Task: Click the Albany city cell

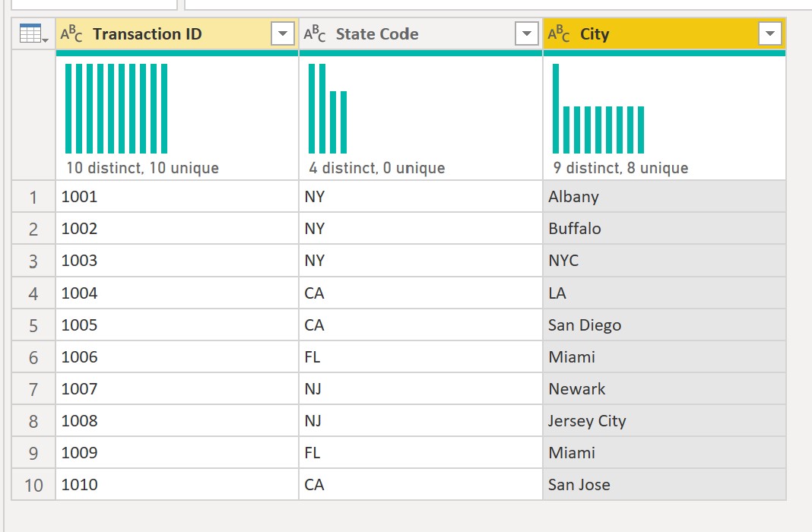Action: click(x=665, y=197)
